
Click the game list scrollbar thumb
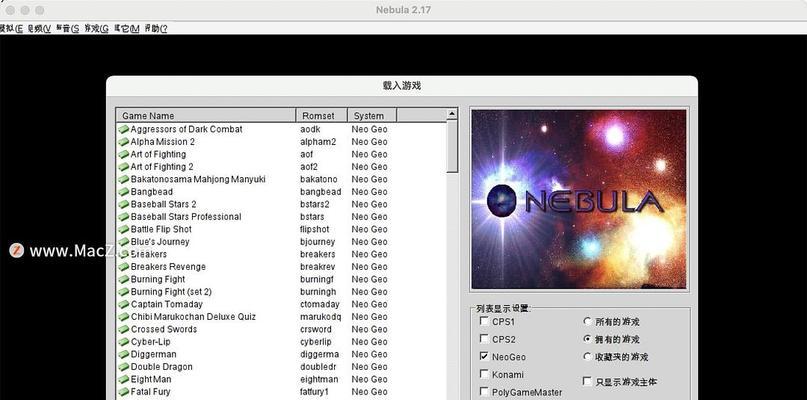coord(452,146)
